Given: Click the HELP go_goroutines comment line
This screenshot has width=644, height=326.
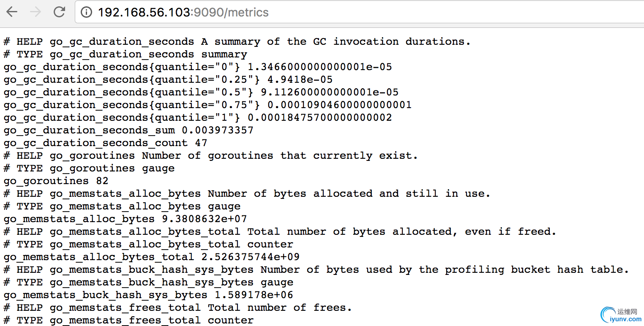Looking at the screenshot, I should [210, 156].
